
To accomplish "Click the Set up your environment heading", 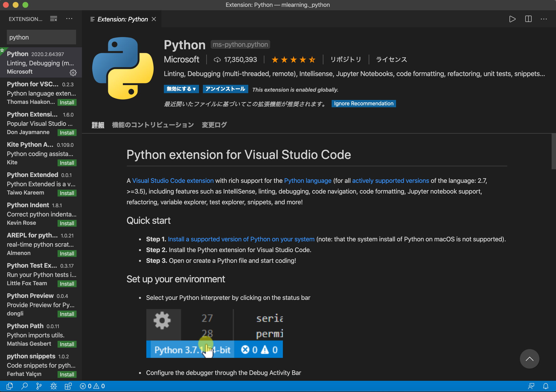I will [176, 279].
